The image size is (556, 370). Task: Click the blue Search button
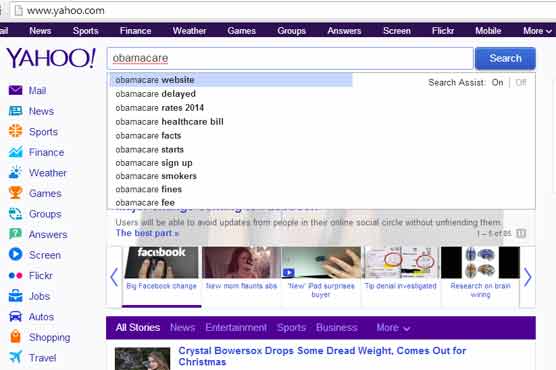tap(505, 58)
